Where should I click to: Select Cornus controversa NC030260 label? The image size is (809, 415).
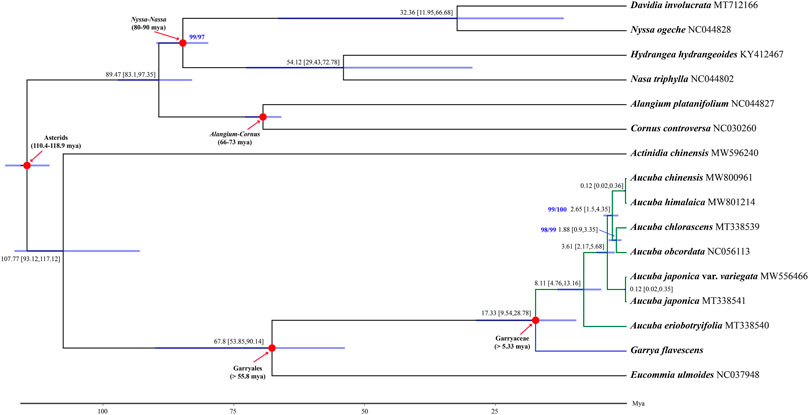coord(693,128)
